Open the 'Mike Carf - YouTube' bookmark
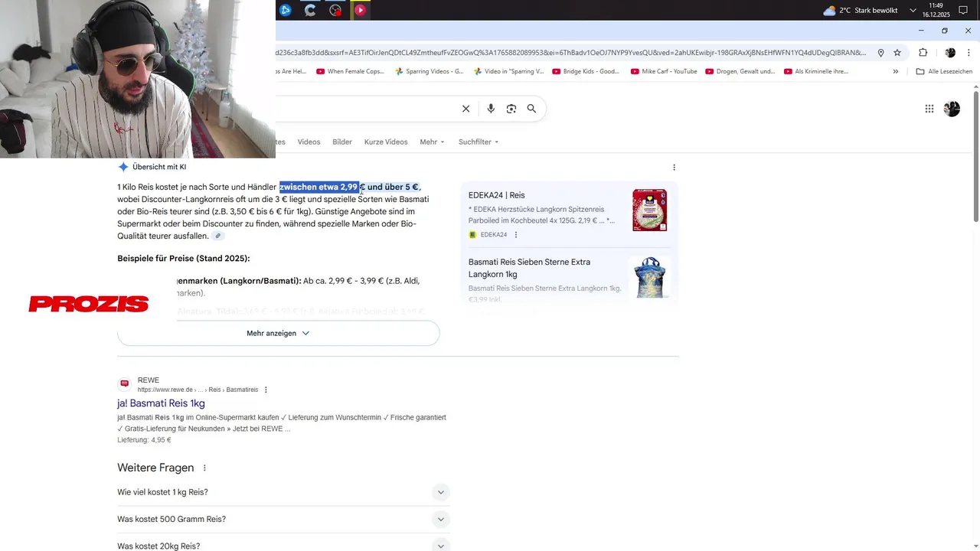Screen dimensions: 980x551 point(664,71)
